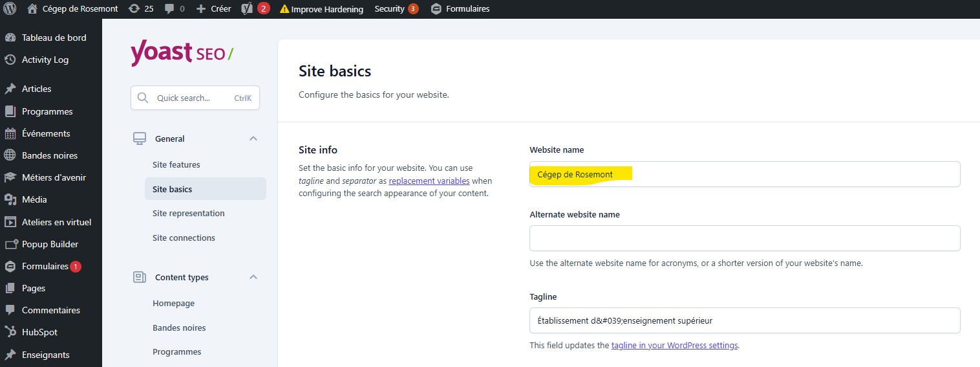Click into the Tagline text field
The image size is (980, 367).
(x=744, y=320)
